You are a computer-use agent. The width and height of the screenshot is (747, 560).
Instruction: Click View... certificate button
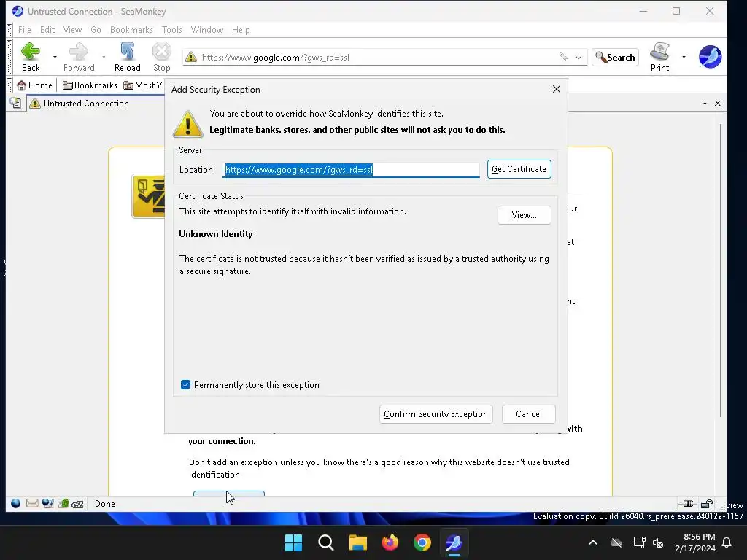524,215
